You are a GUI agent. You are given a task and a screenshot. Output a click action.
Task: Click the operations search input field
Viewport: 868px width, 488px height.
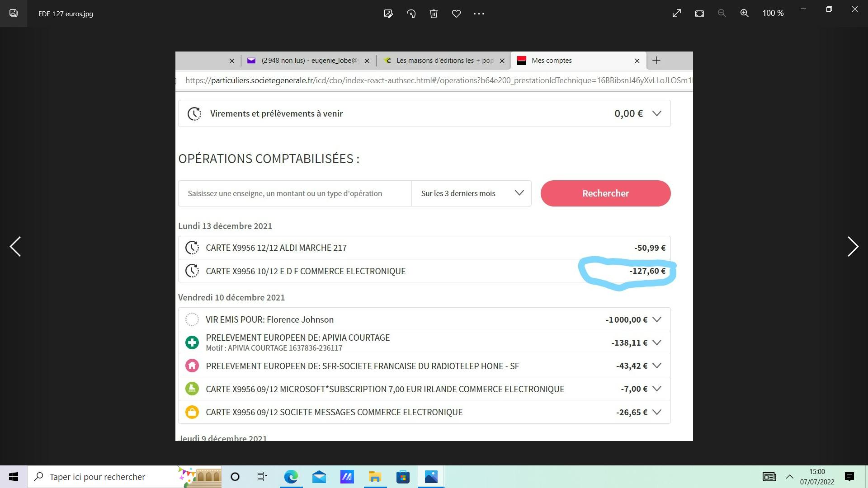click(295, 193)
